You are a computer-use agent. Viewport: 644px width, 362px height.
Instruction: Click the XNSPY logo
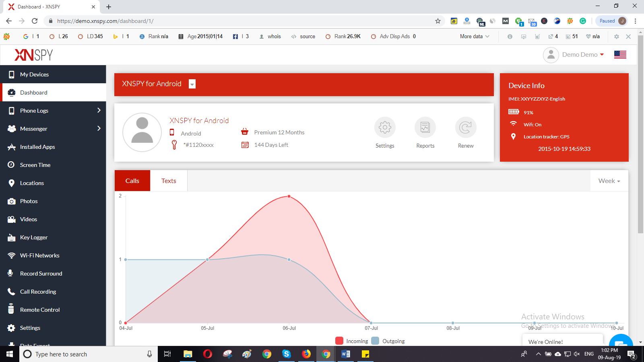coord(34,55)
